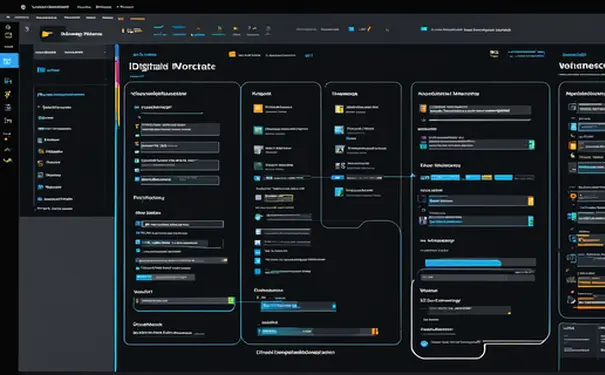Open the yellow folder icon in the header
Viewport: 605px width, 375px height.
pyautogui.click(x=47, y=34)
